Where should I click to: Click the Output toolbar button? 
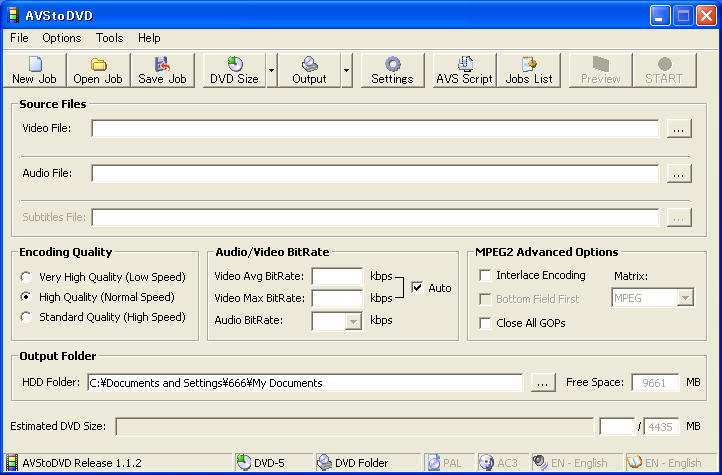(309, 70)
